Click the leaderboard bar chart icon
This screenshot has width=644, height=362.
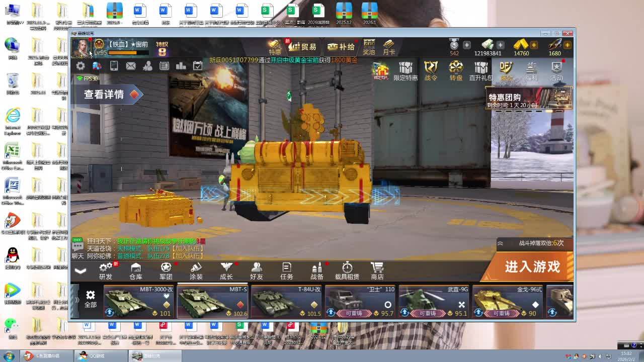(181, 66)
